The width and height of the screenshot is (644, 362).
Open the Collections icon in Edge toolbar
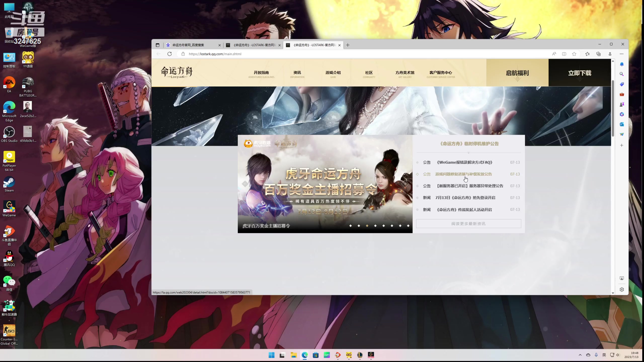coord(598,54)
